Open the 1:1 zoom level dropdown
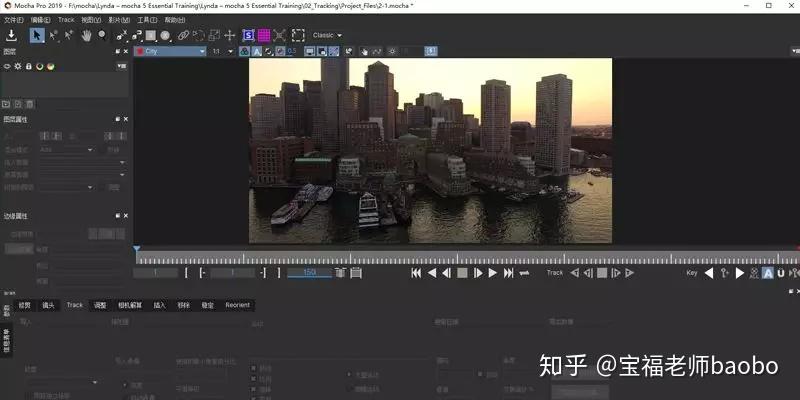 pos(222,51)
